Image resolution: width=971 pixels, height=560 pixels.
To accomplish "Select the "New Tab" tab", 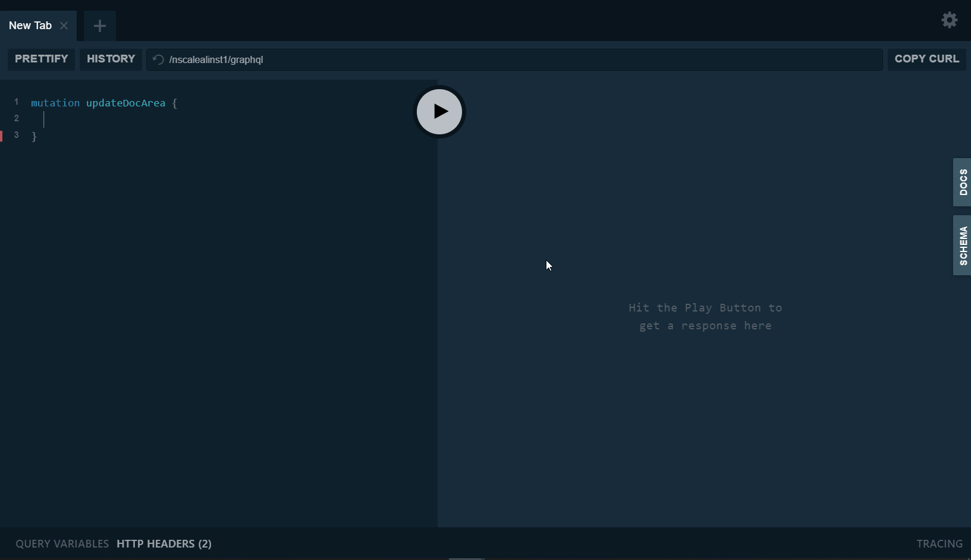I will coord(30,26).
